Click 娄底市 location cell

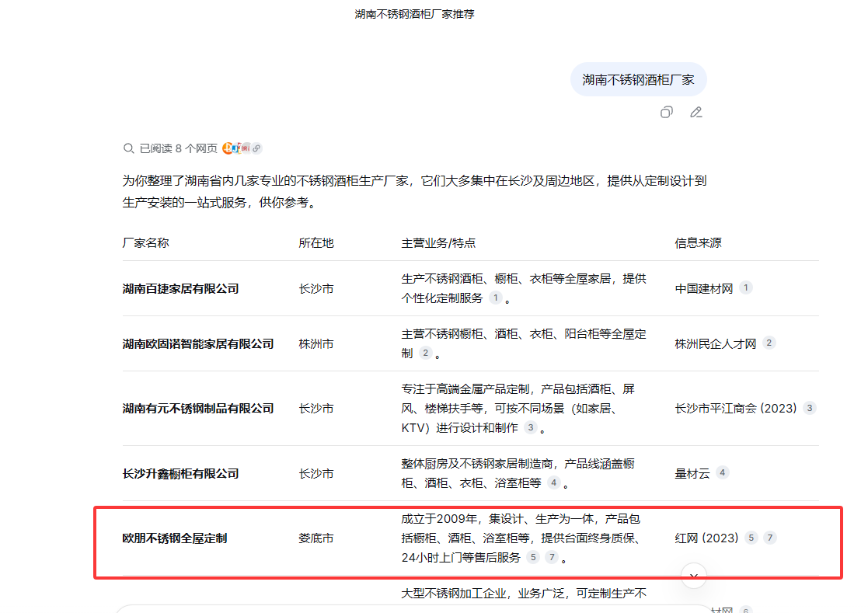pyautogui.click(x=316, y=539)
